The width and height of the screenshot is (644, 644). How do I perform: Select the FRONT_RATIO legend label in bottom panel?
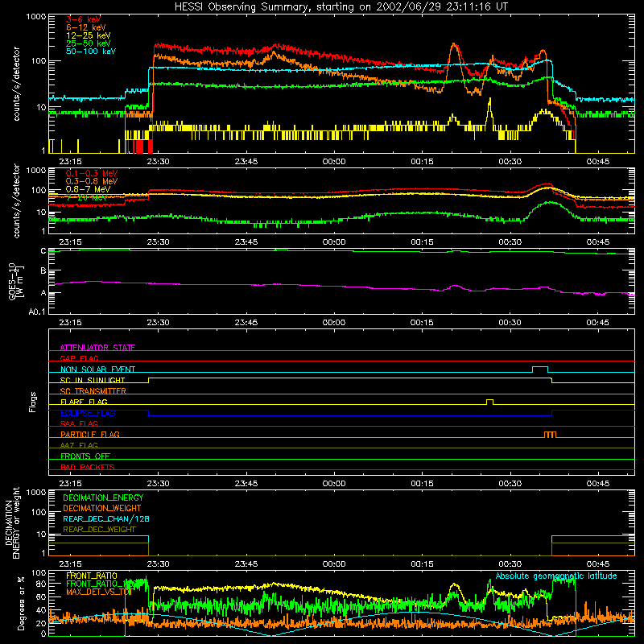coord(92,576)
